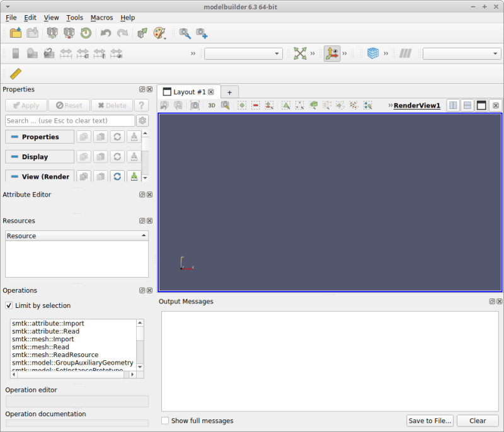The height and width of the screenshot is (432, 504).
Task: Open the rightmost toolbar combo box
Action: click(x=462, y=54)
